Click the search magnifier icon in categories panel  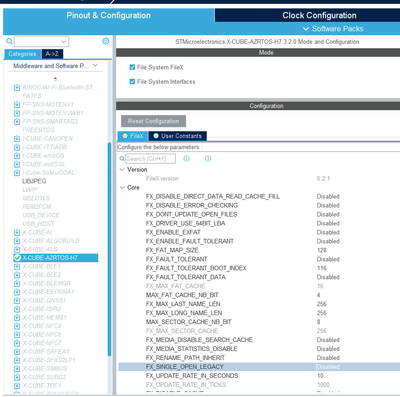point(9,41)
